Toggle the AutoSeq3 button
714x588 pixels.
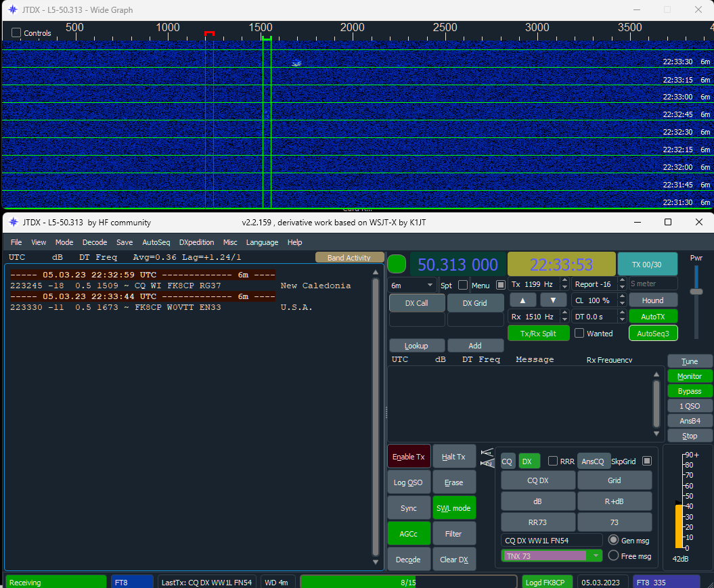653,333
